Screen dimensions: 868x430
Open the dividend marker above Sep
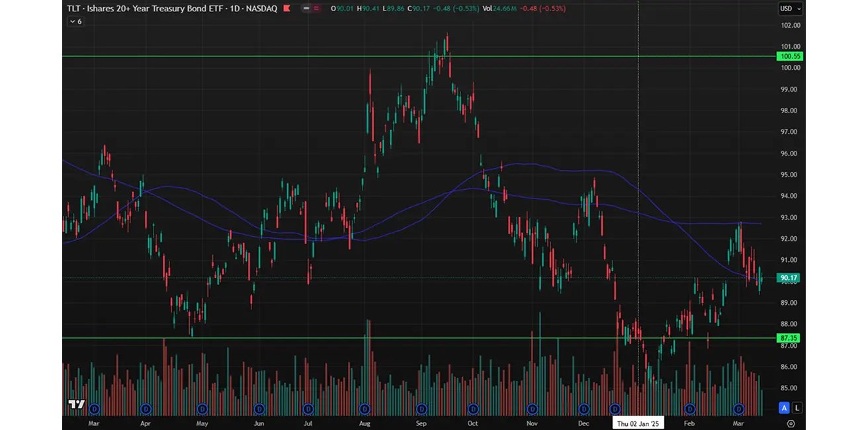point(422,408)
